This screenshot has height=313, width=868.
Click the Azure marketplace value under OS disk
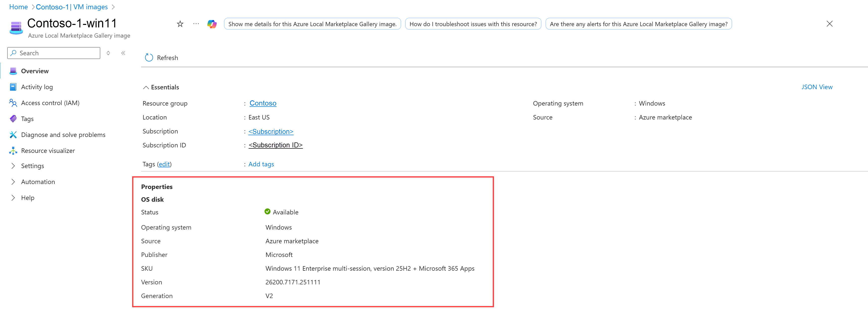point(292,241)
